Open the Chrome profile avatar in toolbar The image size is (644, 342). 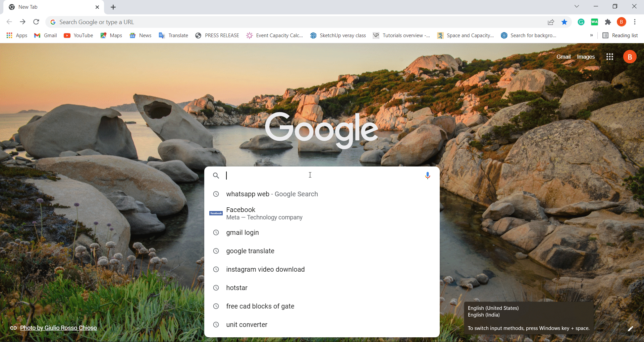[622, 22]
